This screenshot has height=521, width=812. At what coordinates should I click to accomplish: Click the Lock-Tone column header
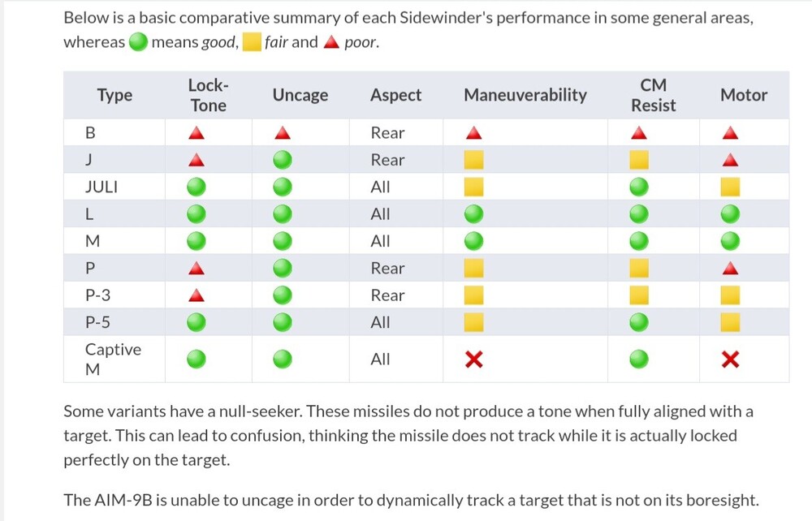(x=208, y=95)
